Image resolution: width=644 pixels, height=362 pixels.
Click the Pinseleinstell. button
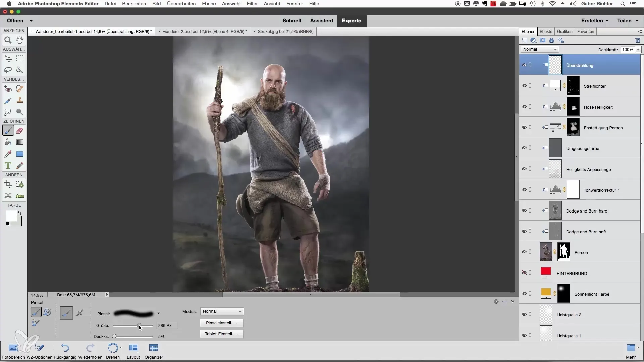coord(221,323)
